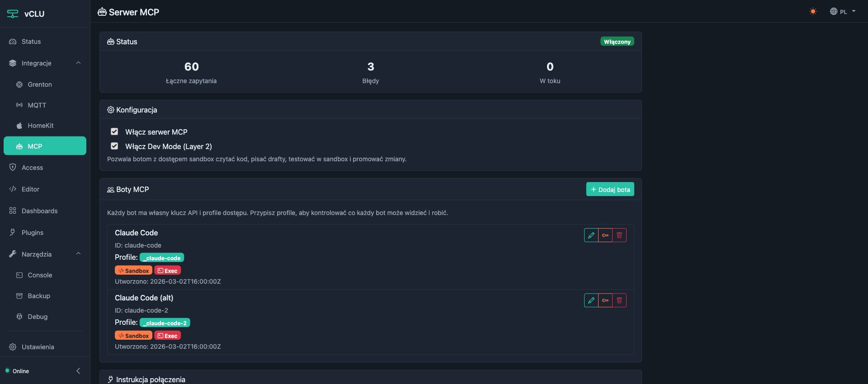
Task: Click the 3 Błędy counter
Action: pos(371,72)
